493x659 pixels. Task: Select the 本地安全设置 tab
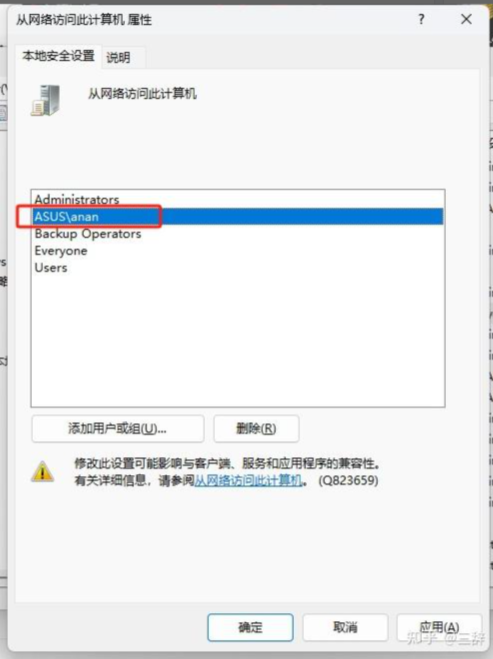(58, 56)
